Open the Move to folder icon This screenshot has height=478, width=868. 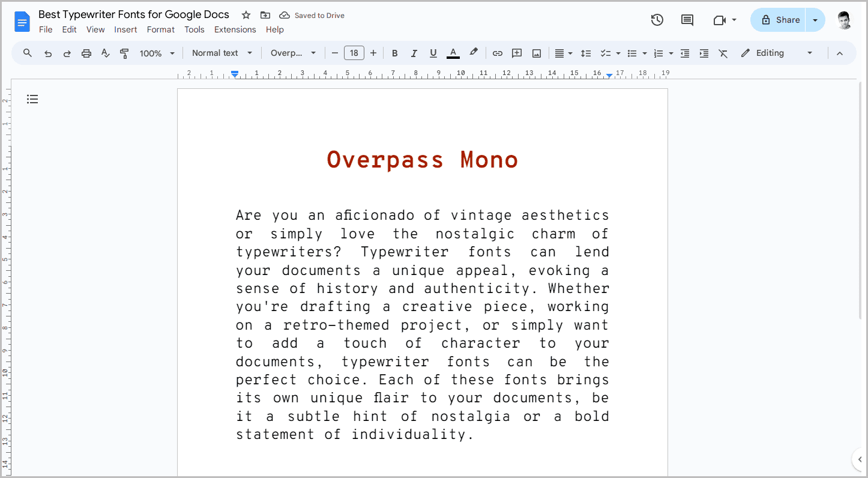(x=265, y=15)
